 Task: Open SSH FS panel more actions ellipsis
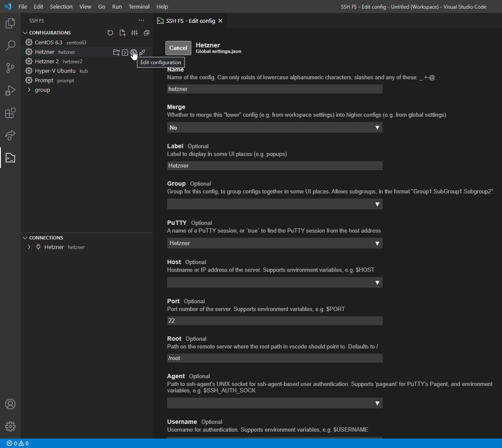pyautogui.click(x=141, y=20)
